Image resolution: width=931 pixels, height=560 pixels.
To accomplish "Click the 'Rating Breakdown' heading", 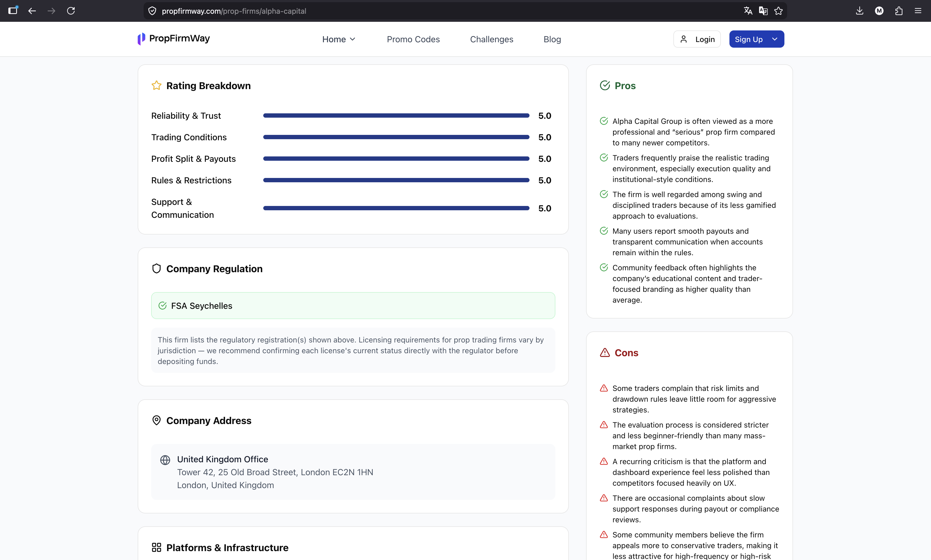I will [209, 86].
